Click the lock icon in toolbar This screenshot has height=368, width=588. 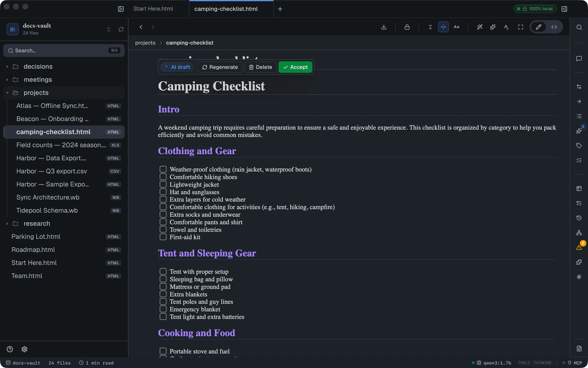point(407,27)
